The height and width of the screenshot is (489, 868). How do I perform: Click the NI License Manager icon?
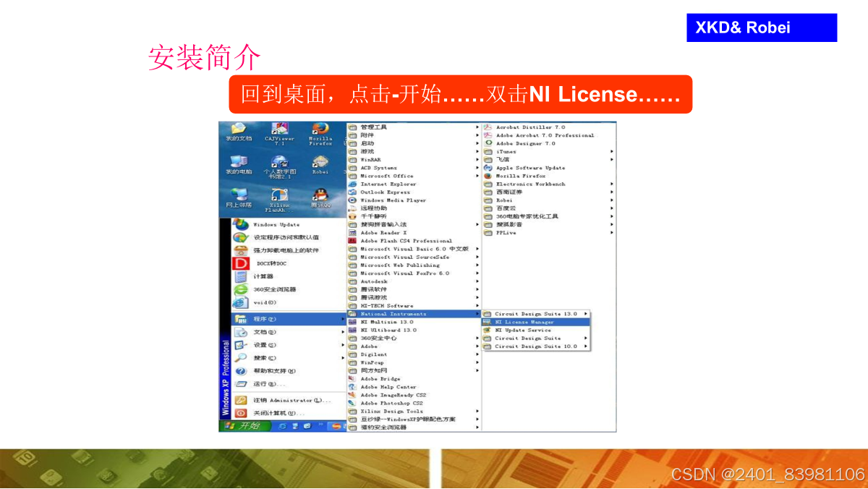(x=488, y=322)
